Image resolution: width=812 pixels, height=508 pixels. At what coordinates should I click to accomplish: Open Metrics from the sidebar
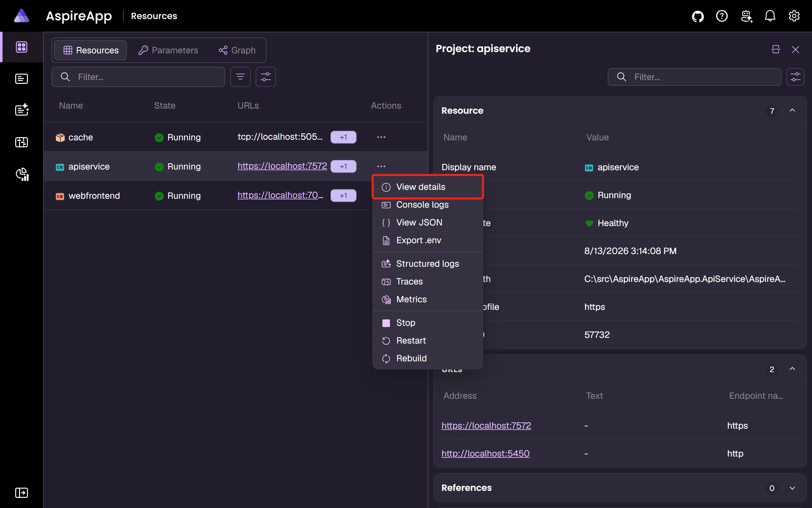(22, 174)
